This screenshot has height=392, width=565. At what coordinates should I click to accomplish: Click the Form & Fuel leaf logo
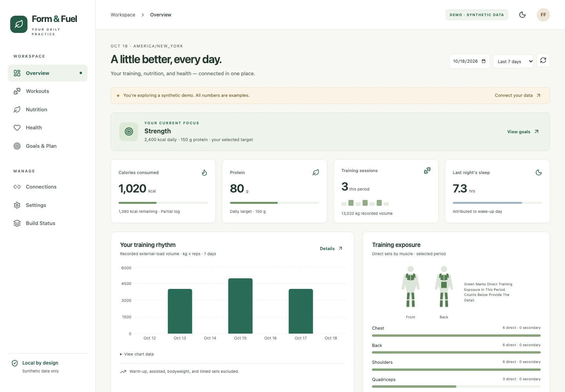click(x=19, y=24)
